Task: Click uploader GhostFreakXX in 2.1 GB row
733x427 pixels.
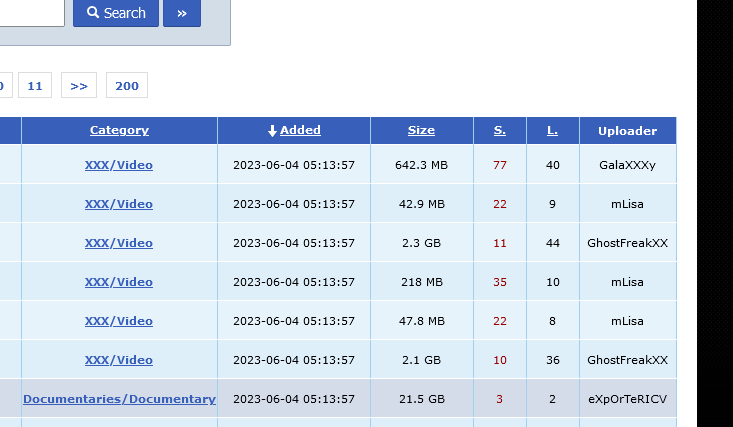Action: tap(627, 360)
